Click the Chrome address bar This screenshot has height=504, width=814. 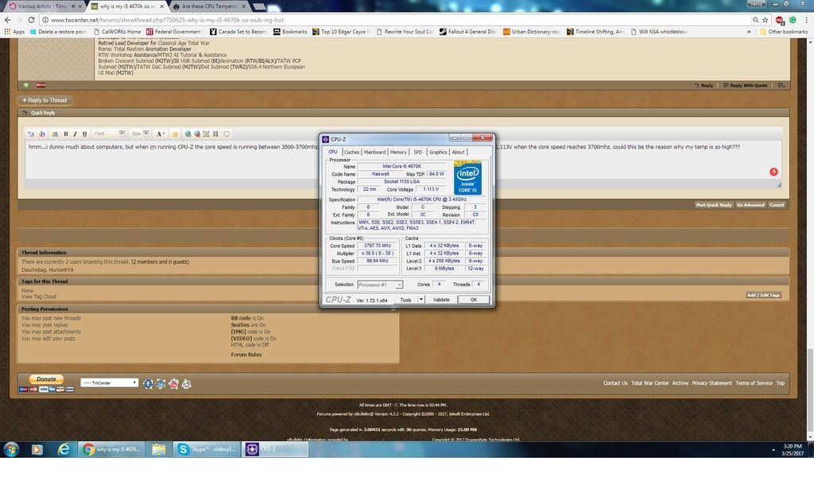[394, 20]
